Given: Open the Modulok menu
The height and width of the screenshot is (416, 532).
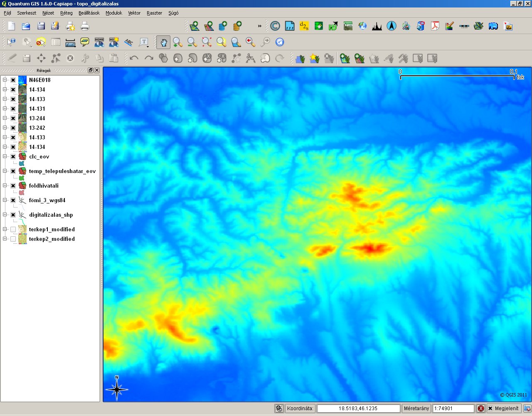Looking at the screenshot, I should coord(114,13).
